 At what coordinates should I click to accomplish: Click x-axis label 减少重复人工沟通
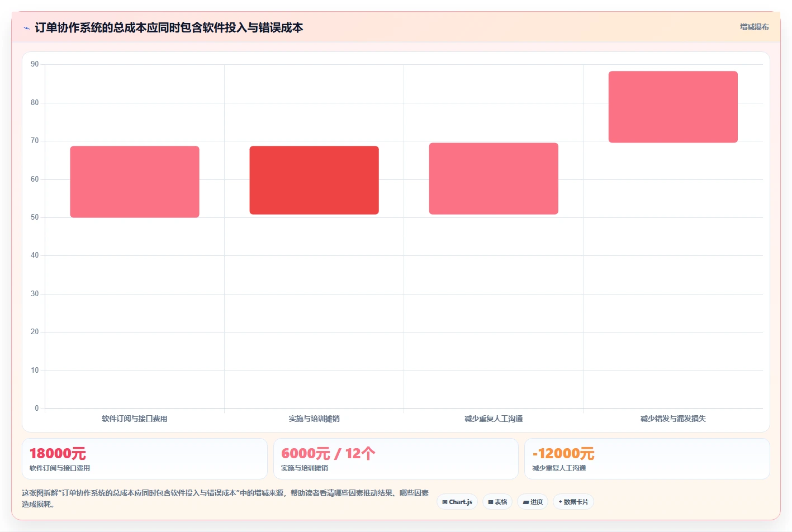(494, 419)
